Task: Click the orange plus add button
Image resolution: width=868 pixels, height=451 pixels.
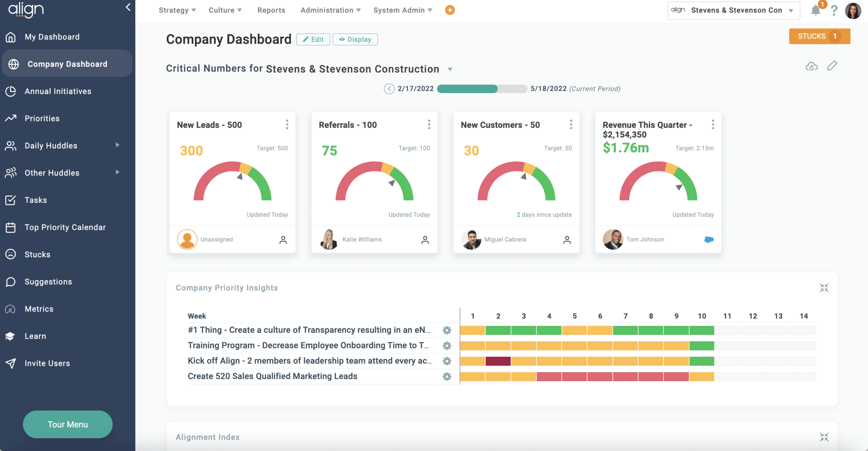Action: tap(450, 10)
